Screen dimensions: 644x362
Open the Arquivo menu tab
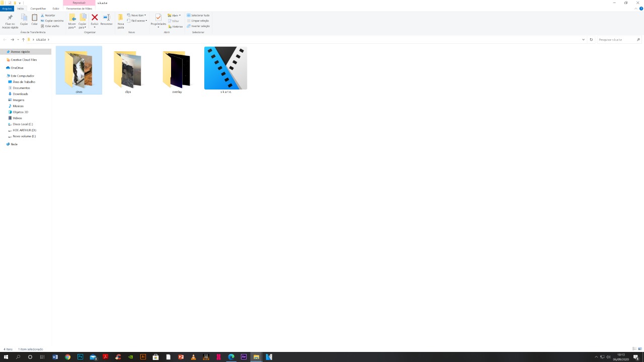[x=7, y=9]
